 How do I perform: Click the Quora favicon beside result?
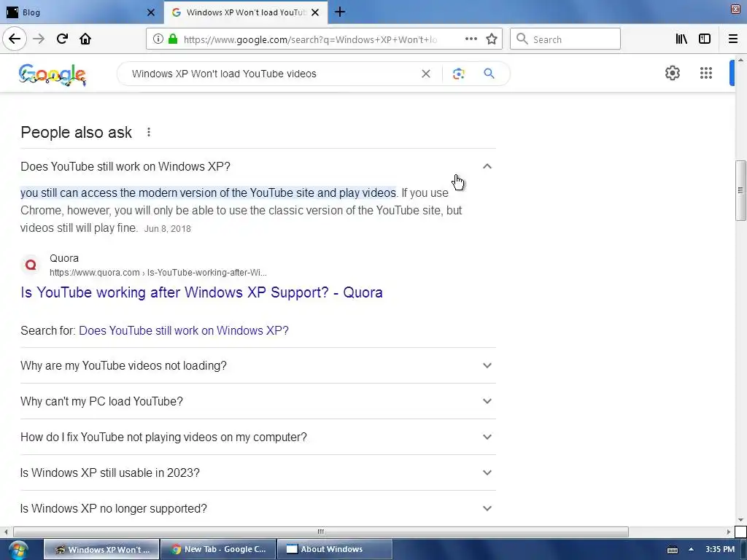coord(31,265)
